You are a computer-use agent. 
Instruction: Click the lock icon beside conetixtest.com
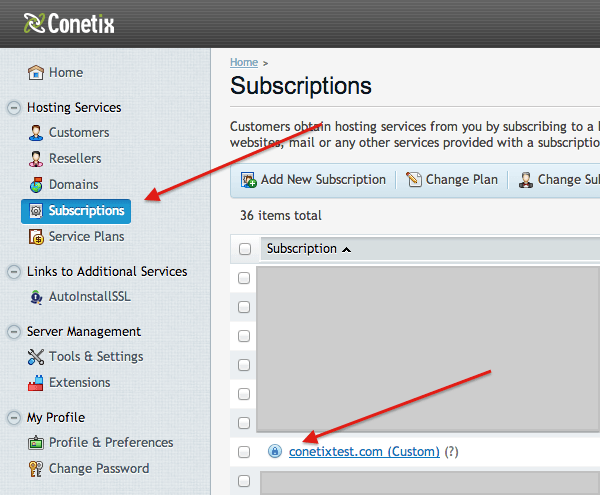pyautogui.click(x=275, y=451)
